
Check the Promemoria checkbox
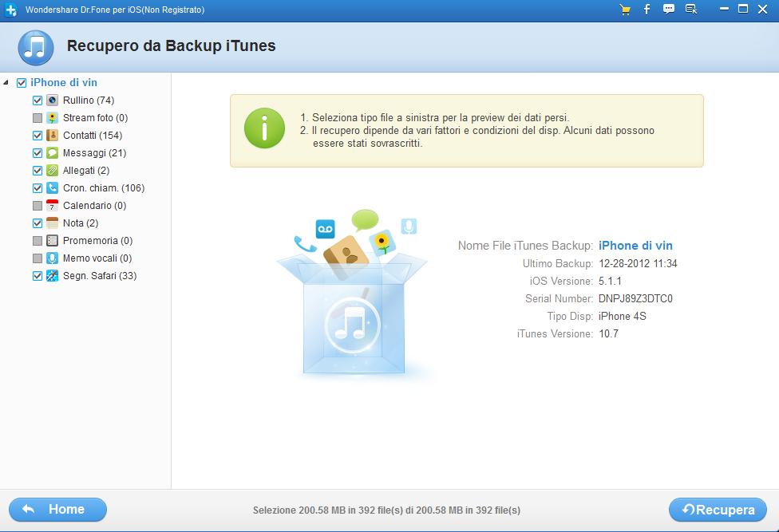coord(38,241)
